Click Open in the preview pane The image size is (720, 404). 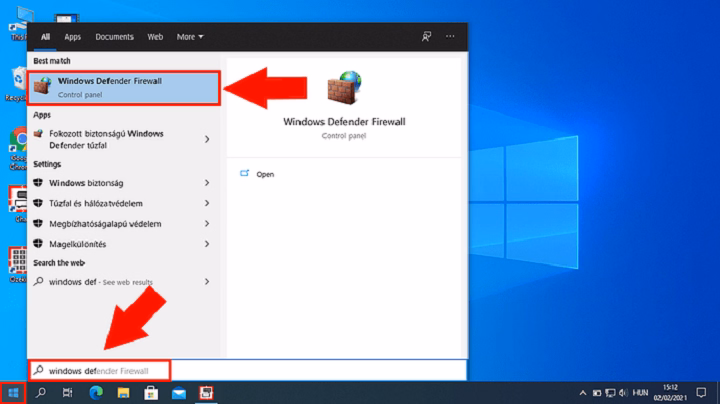264,174
